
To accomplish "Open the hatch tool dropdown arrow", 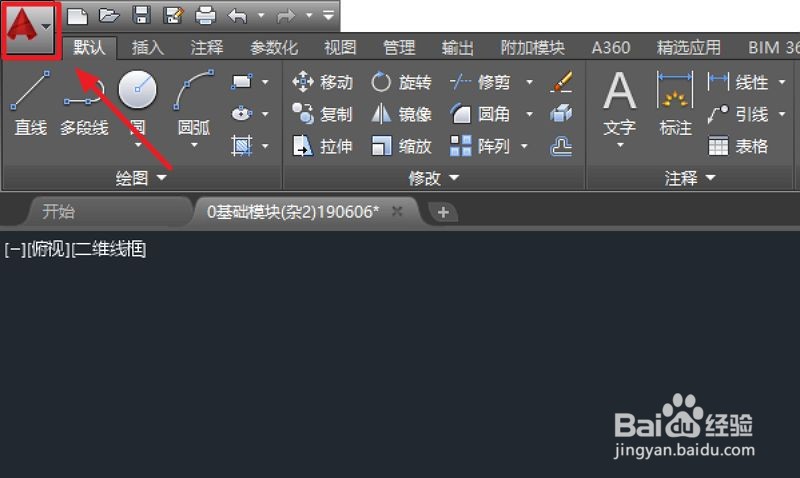I will 265,146.
